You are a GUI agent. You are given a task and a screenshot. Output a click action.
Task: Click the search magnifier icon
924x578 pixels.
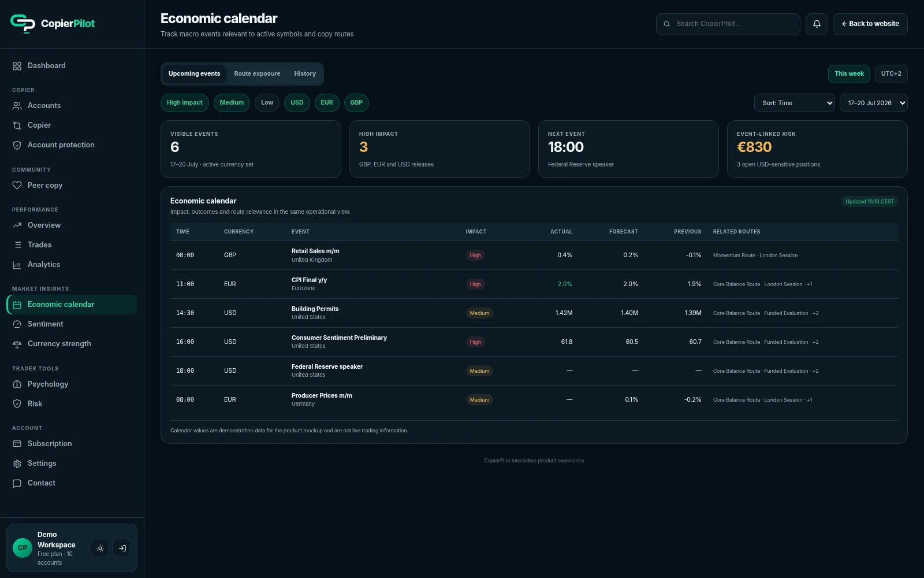tap(666, 24)
